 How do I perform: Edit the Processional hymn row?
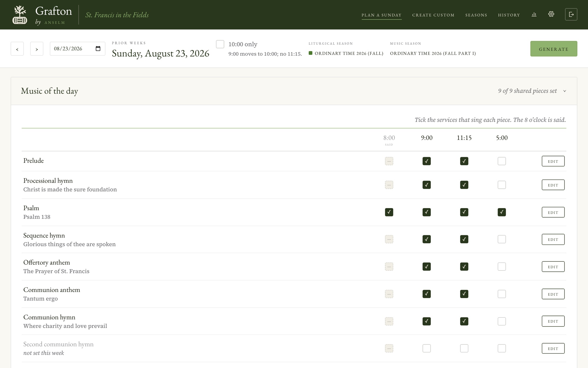click(553, 185)
